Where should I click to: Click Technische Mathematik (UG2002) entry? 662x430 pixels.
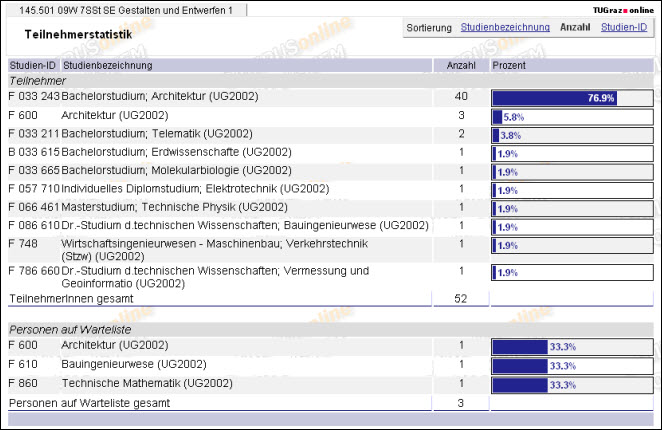click(x=147, y=383)
